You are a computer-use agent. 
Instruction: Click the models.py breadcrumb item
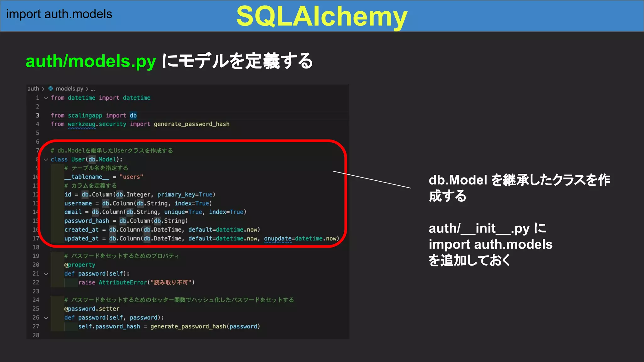(x=69, y=89)
